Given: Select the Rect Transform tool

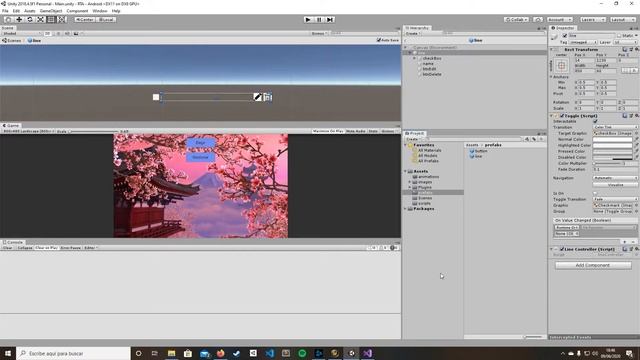Looking at the screenshot, I should click(51, 20).
